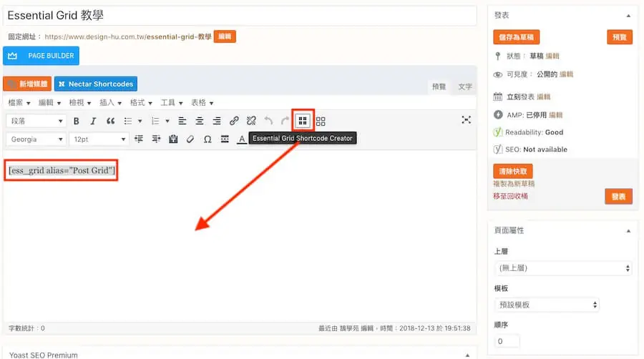Insert horizontal line break

point(225,139)
